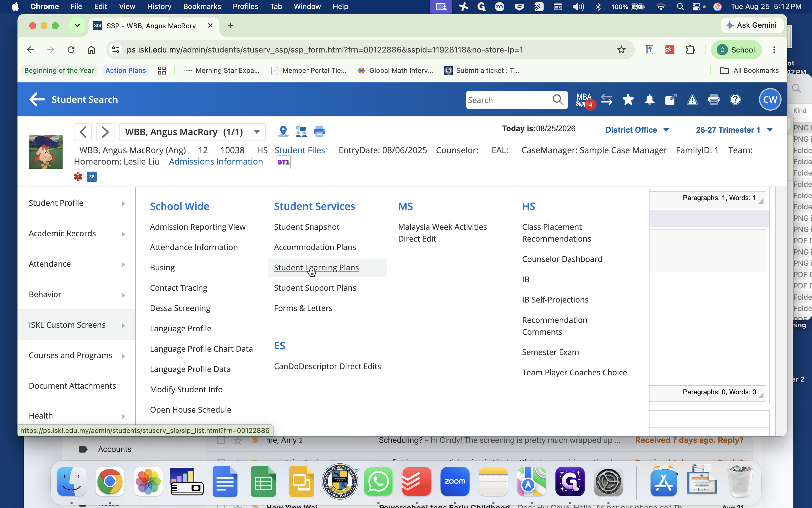Go to previous student with left chevron
This screenshot has height=508, width=812.
(x=83, y=132)
